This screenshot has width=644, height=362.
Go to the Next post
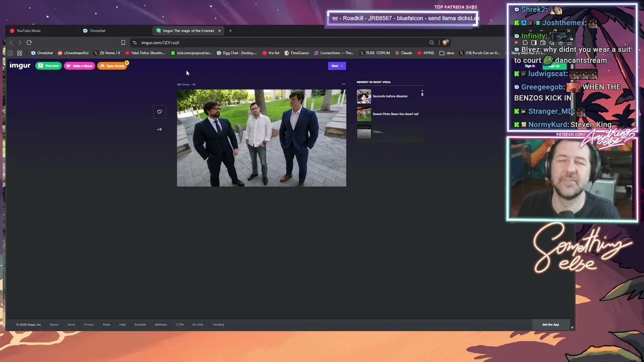[337, 66]
